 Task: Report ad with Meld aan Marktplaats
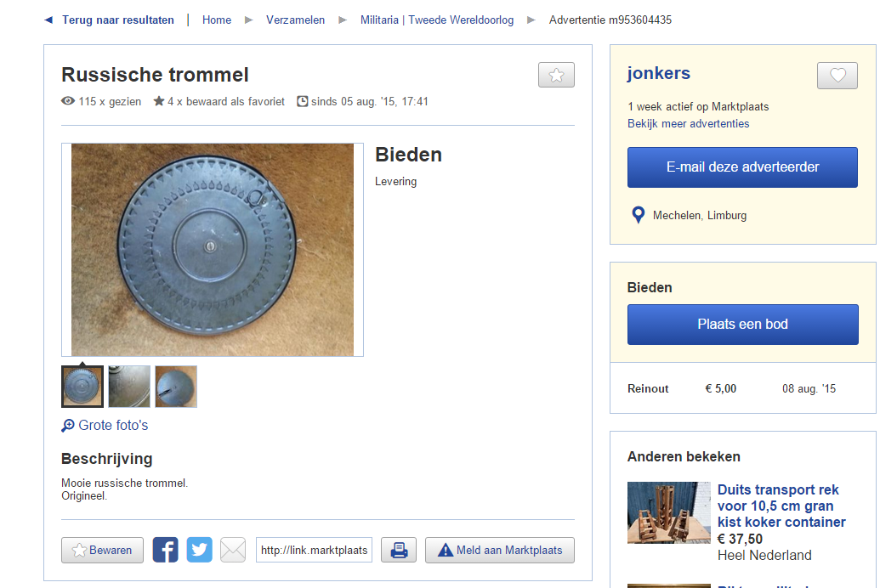pos(499,550)
